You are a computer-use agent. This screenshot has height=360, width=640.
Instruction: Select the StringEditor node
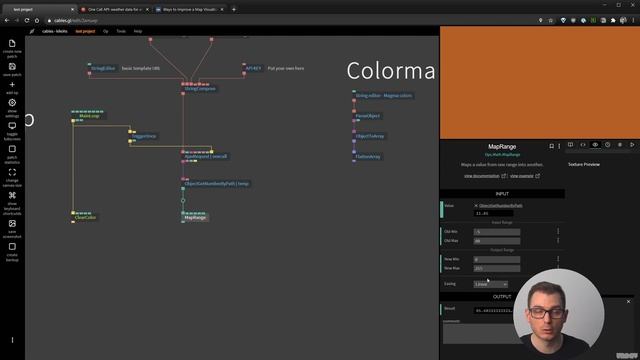coord(102,69)
